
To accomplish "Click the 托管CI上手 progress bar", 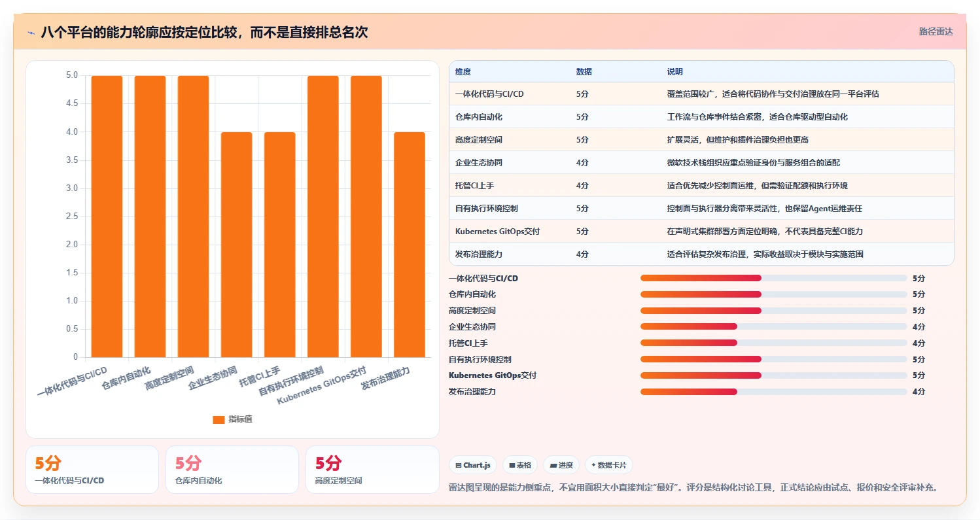I will pos(774,343).
